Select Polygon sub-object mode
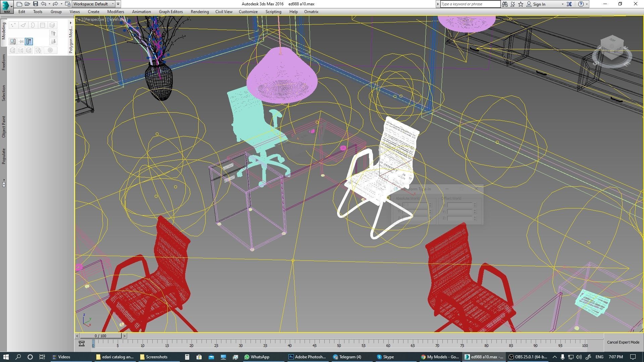Screen dimensions: 644x362 43,25
